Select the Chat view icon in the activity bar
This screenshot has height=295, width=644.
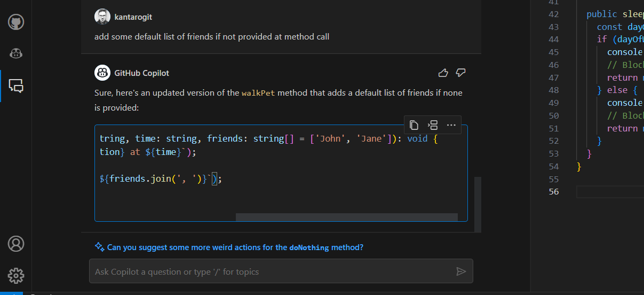point(16,86)
